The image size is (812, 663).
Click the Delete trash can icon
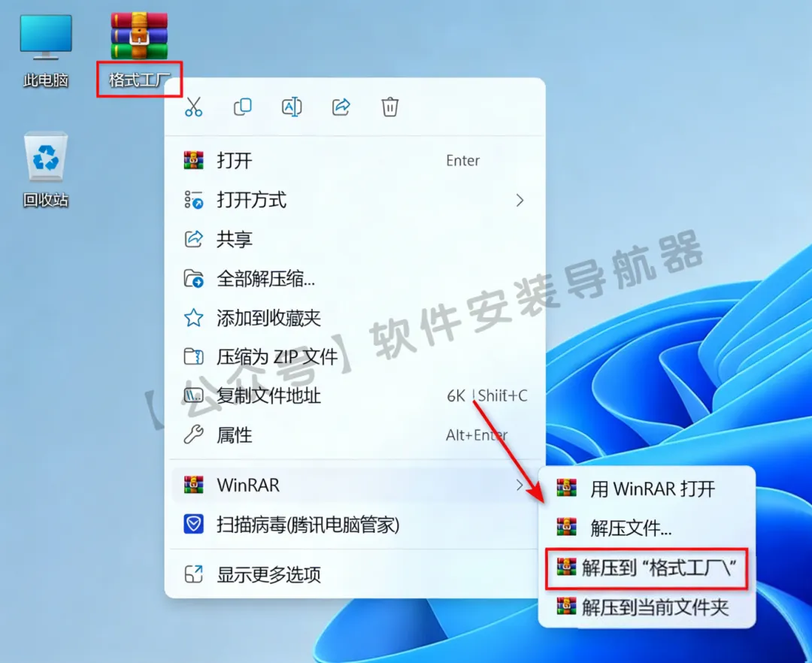[390, 107]
